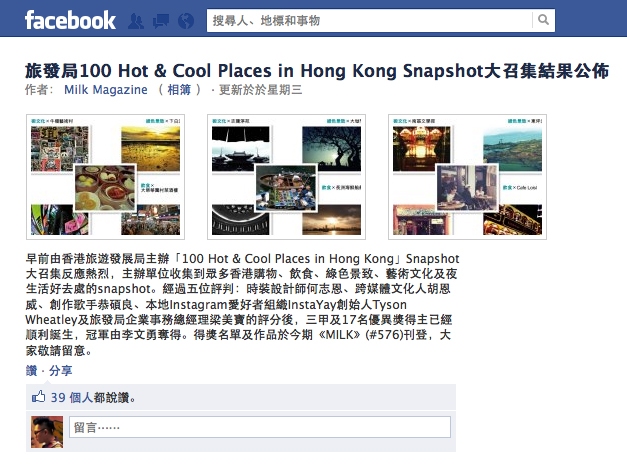The height and width of the screenshot is (471, 627).
Task: Click the album title about 100 Hot & Cool Places
Action: (x=317, y=71)
